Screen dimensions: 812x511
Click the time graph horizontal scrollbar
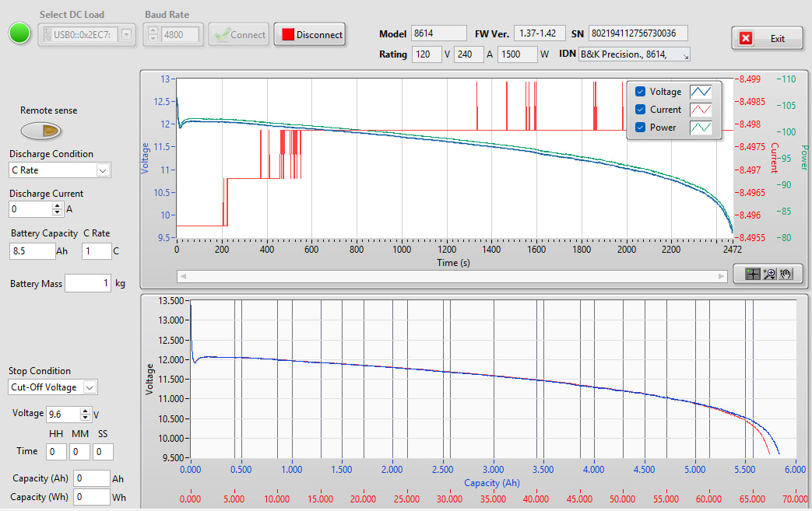tap(452, 275)
